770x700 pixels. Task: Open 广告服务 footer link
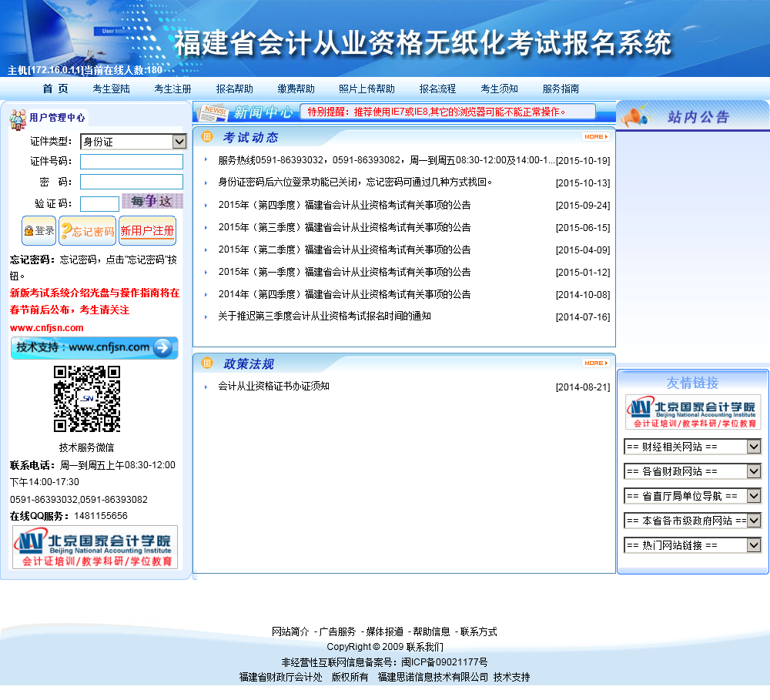pyautogui.click(x=337, y=631)
